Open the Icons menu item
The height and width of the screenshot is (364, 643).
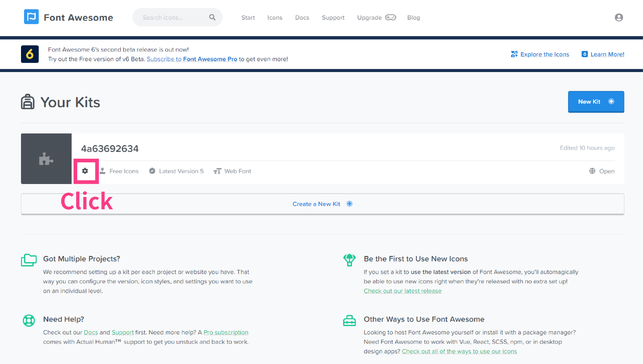[275, 18]
